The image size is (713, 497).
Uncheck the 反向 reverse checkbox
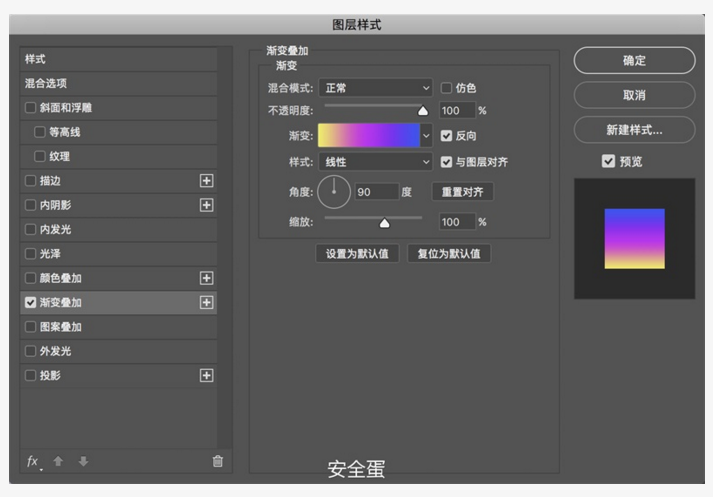[x=447, y=136]
